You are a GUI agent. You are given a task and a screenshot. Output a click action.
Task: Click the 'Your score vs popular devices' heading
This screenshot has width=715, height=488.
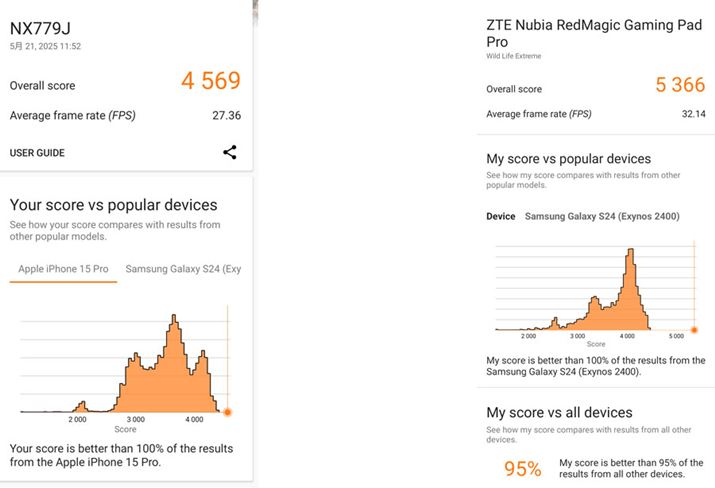pos(113,205)
